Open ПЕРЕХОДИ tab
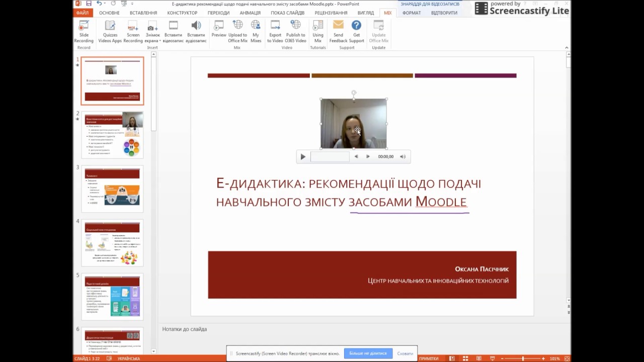 [218, 13]
